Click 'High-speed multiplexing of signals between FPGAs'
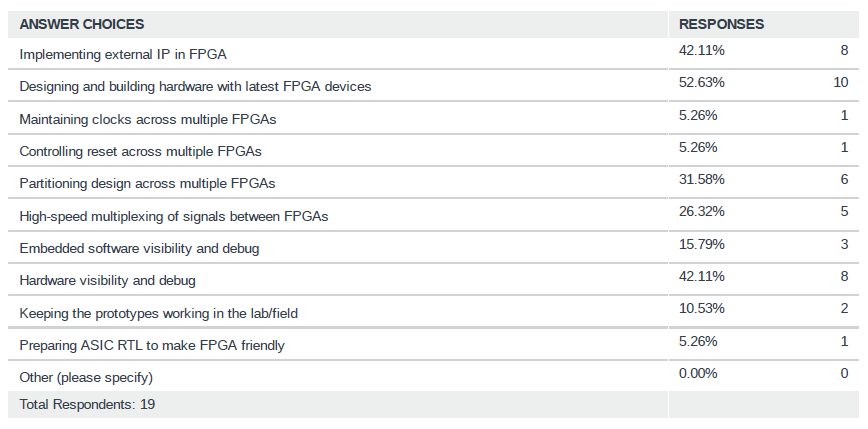The image size is (868, 429). [x=174, y=215]
